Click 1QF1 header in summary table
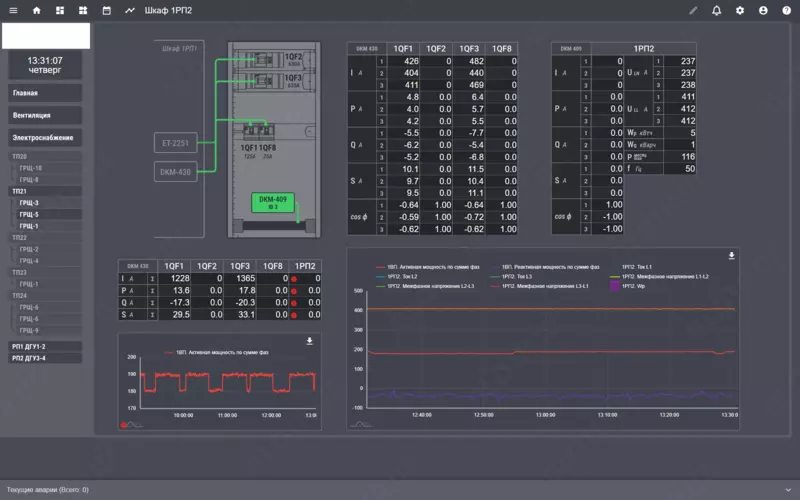800x500 pixels. (173, 266)
